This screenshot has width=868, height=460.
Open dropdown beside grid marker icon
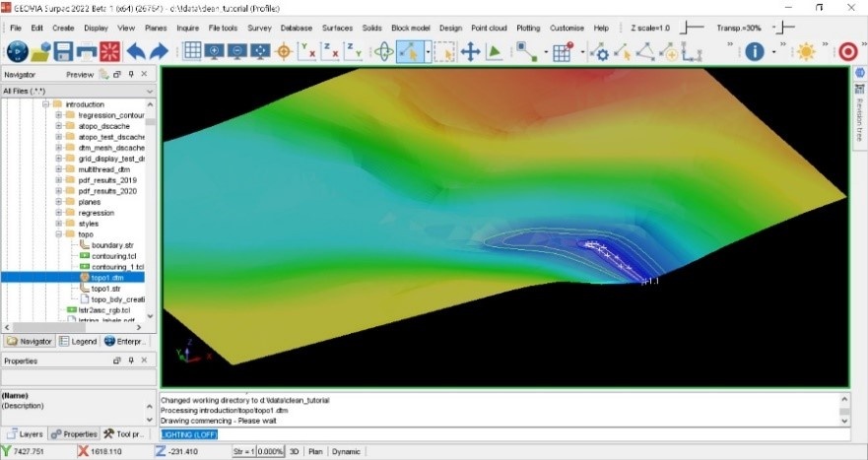582,52
